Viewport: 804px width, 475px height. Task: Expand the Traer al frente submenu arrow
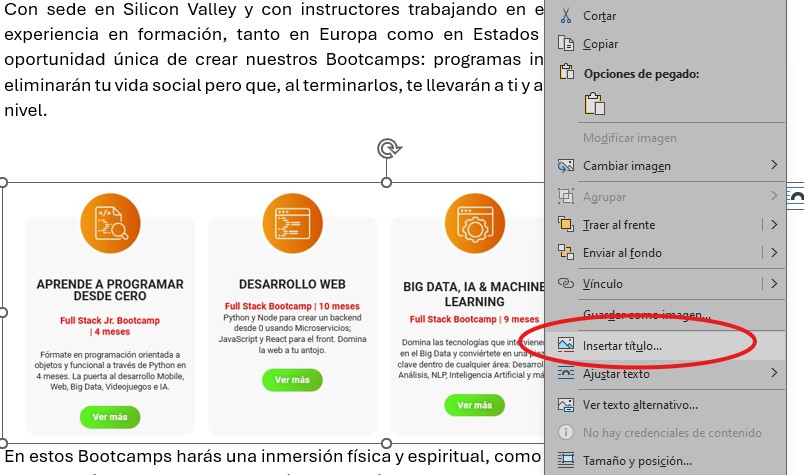click(774, 224)
